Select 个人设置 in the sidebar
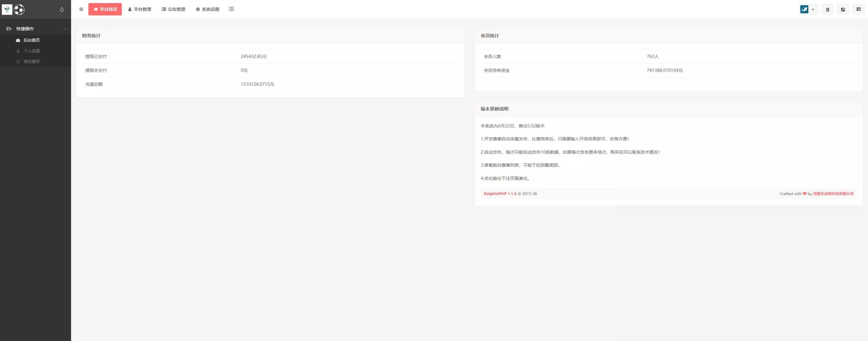The width and height of the screenshot is (868, 341). [x=32, y=51]
